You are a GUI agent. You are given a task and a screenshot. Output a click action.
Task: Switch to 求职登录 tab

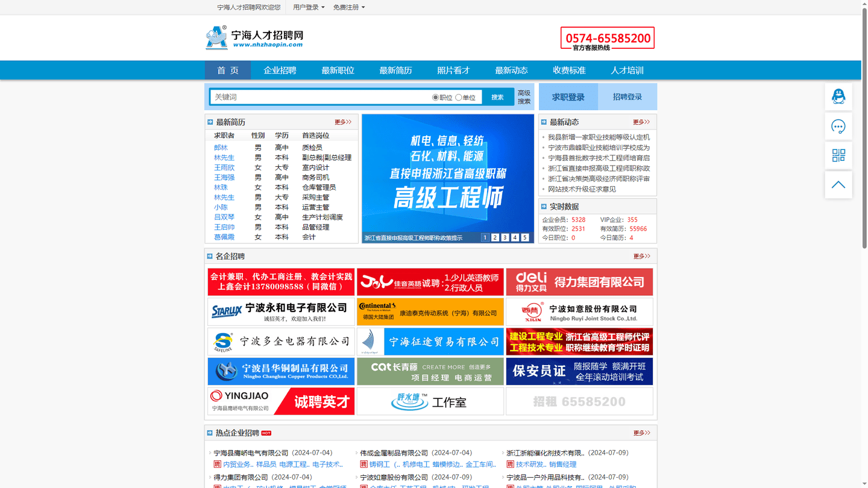coord(568,97)
